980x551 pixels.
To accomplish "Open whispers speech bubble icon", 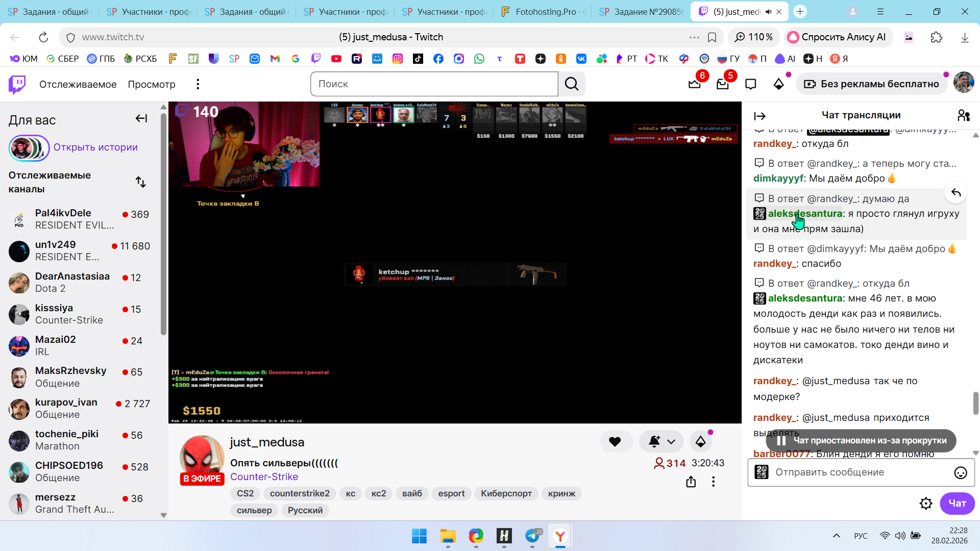I will click(750, 84).
